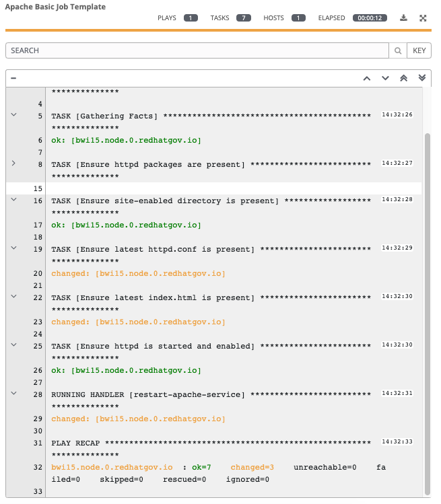Screen dimensions: 441x504
Task: Collapse the restart-apache-service handler
Action: [14, 393]
